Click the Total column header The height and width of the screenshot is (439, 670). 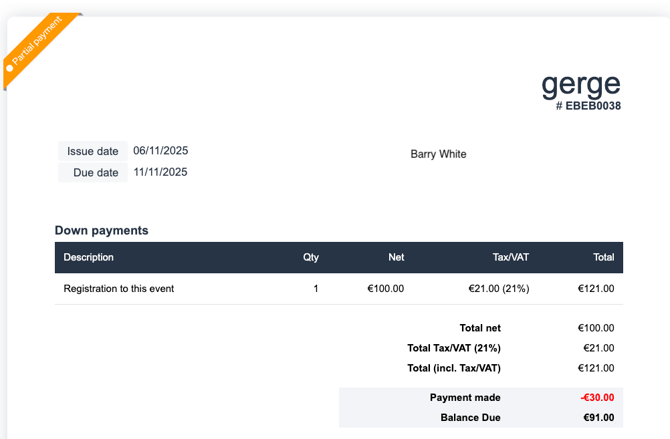coord(603,257)
